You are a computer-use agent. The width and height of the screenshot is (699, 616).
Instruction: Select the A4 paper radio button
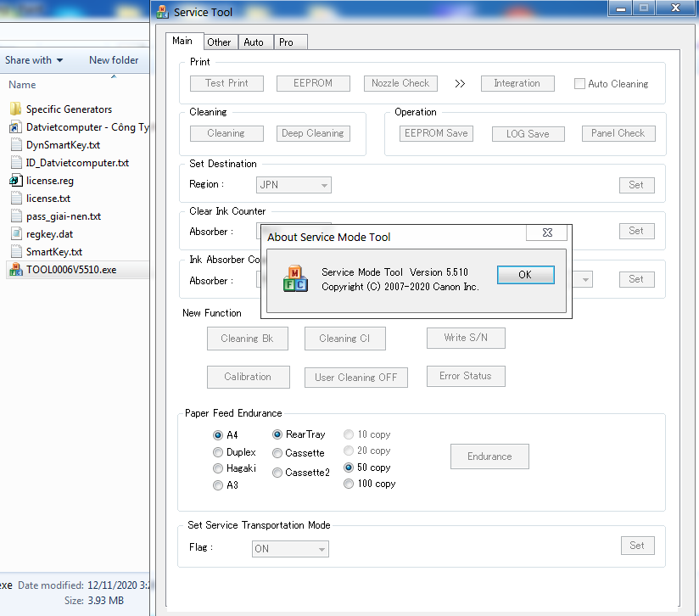pos(217,435)
